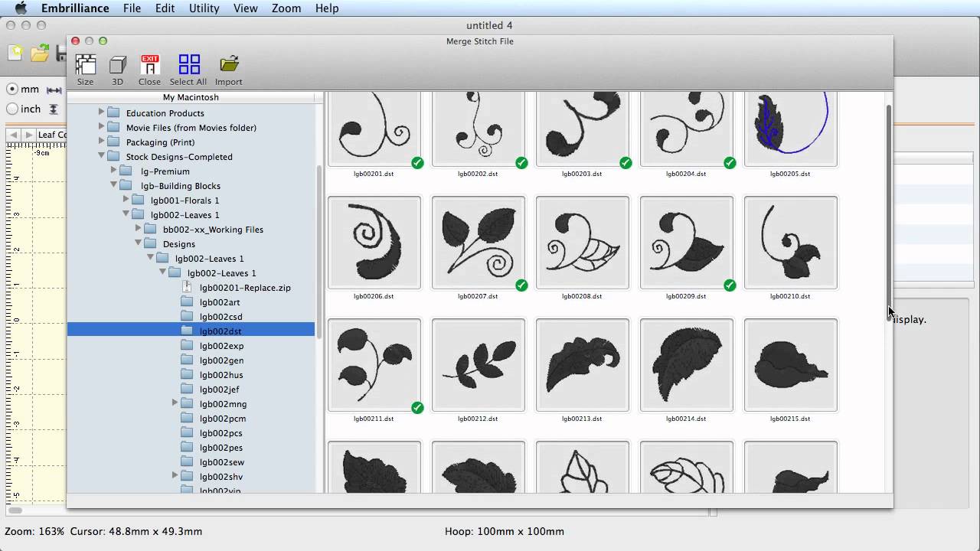
Task: Toggle the 3D view icon
Action: (x=117, y=65)
